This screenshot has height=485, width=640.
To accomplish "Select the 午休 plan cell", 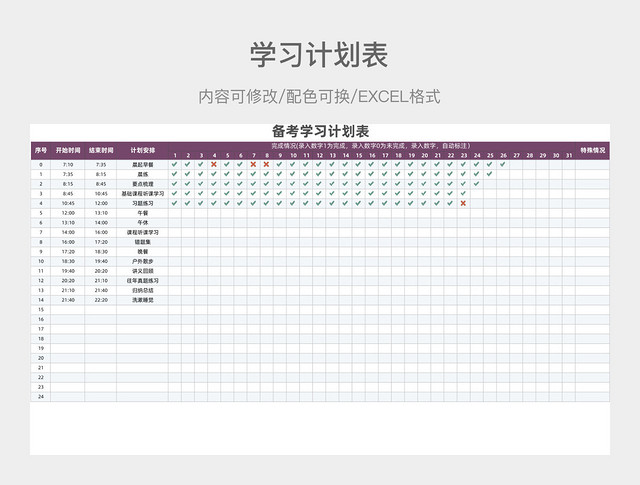I will 142,222.
